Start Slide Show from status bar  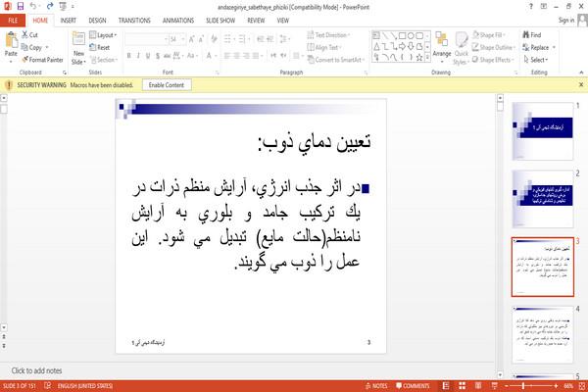pos(494,385)
